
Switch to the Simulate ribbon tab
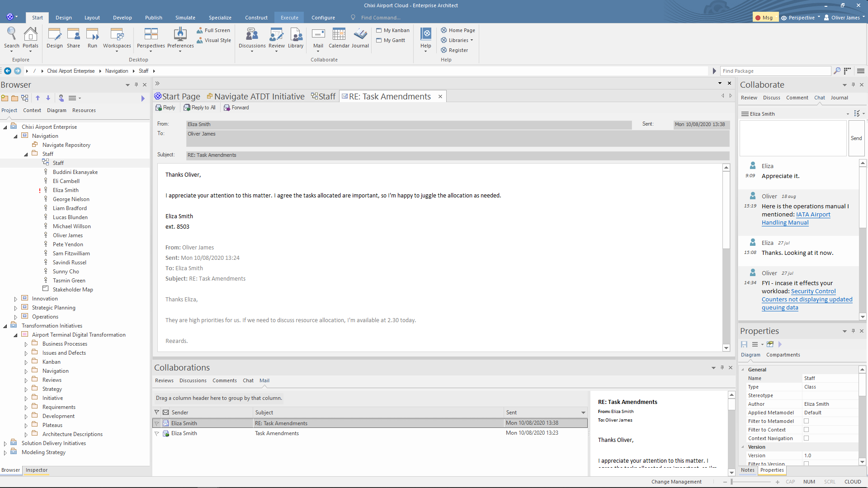pyautogui.click(x=185, y=18)
